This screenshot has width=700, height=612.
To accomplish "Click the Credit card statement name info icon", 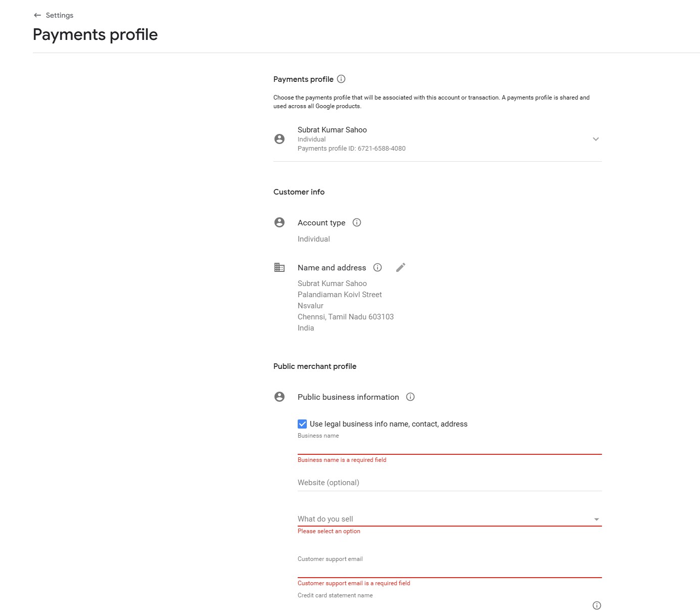I will click(x=596, y=605).
